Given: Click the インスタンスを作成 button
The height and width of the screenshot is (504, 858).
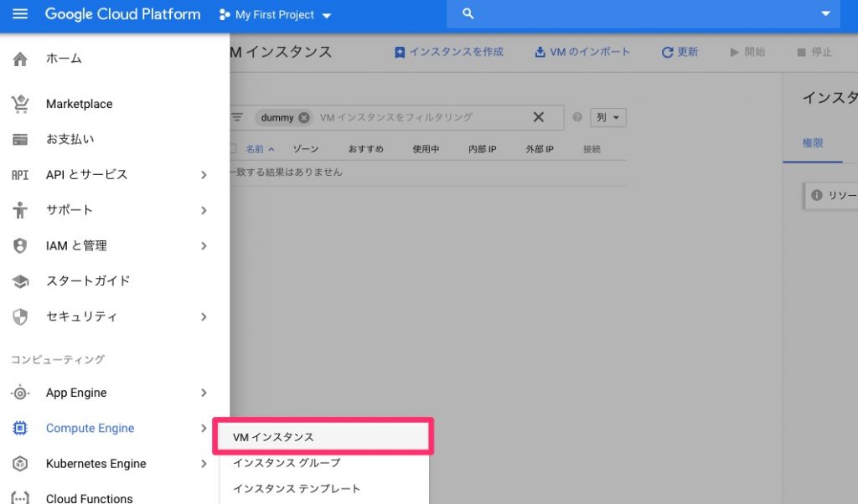Looking at the screenshot, I should pyautogui.click(x=449, y=52).
